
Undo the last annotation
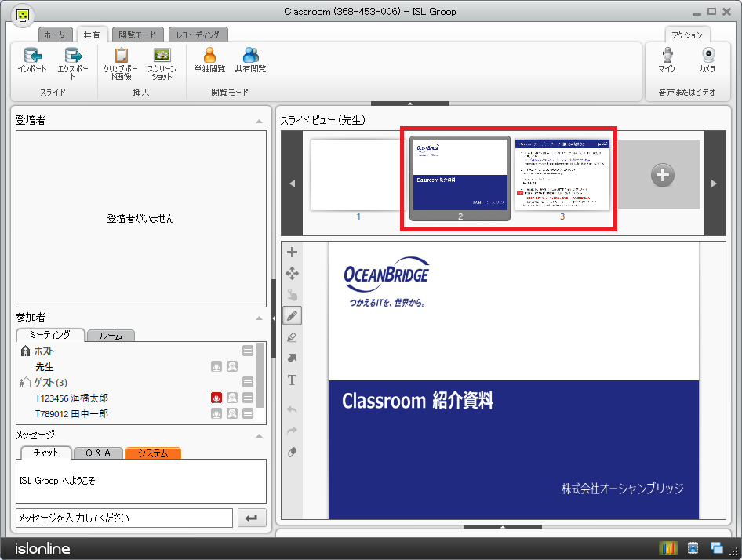(292, 409)
